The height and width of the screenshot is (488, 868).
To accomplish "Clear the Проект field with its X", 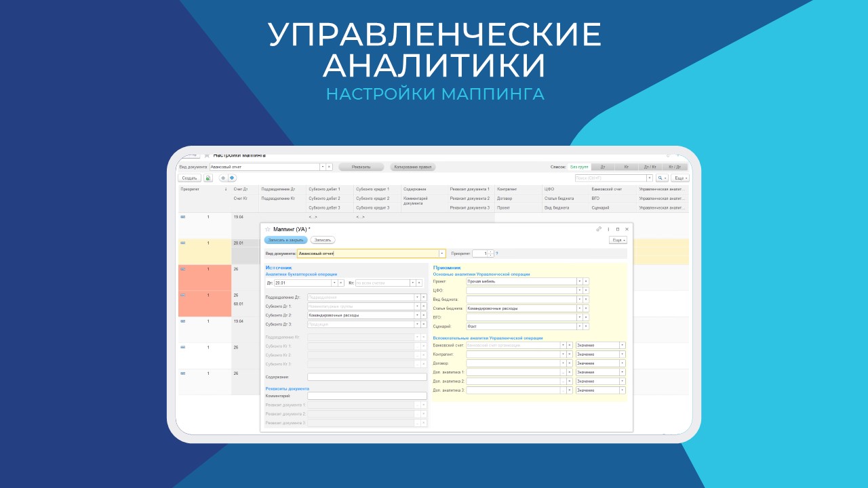I will pos(586,281).
